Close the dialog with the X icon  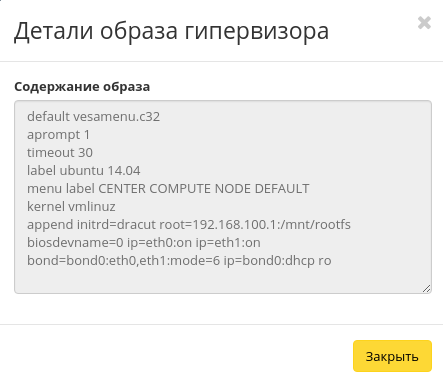coord(424,23)
